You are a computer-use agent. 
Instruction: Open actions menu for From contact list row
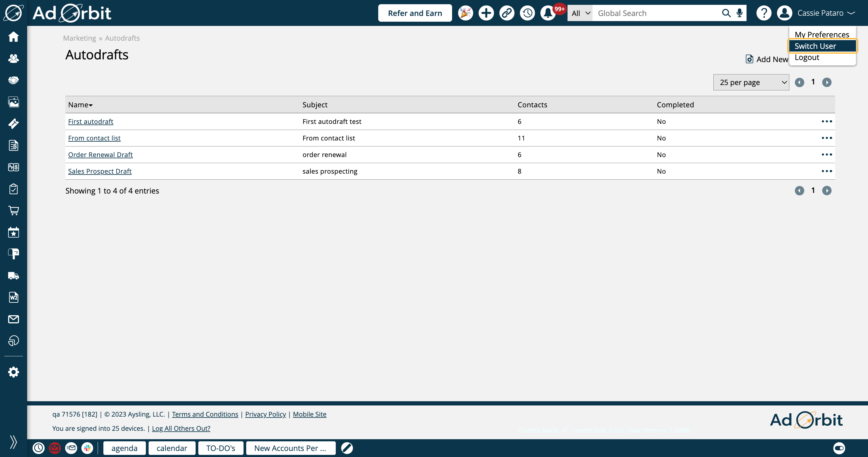[x=826, y=138]
